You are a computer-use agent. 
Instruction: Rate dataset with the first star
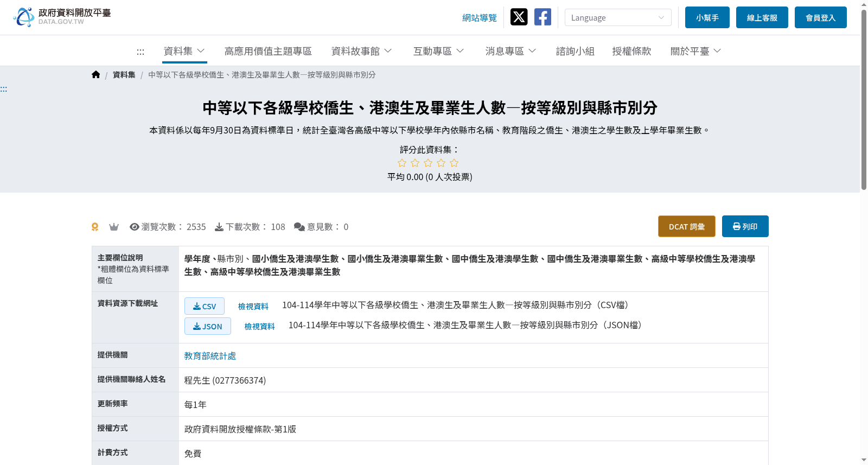coord(402,163)
